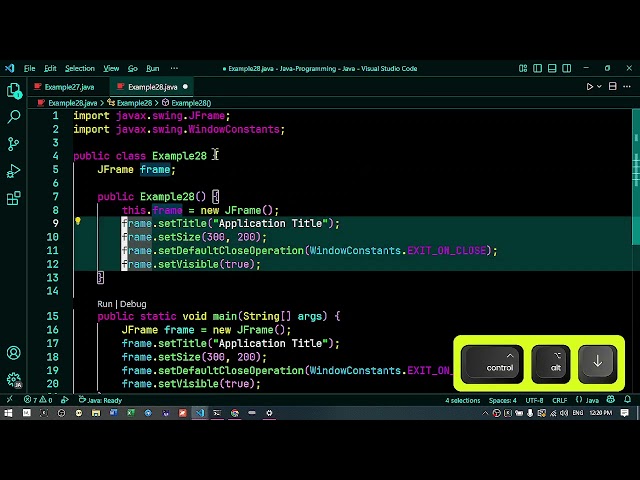Open the Go menu

click(x=133, y=68)
